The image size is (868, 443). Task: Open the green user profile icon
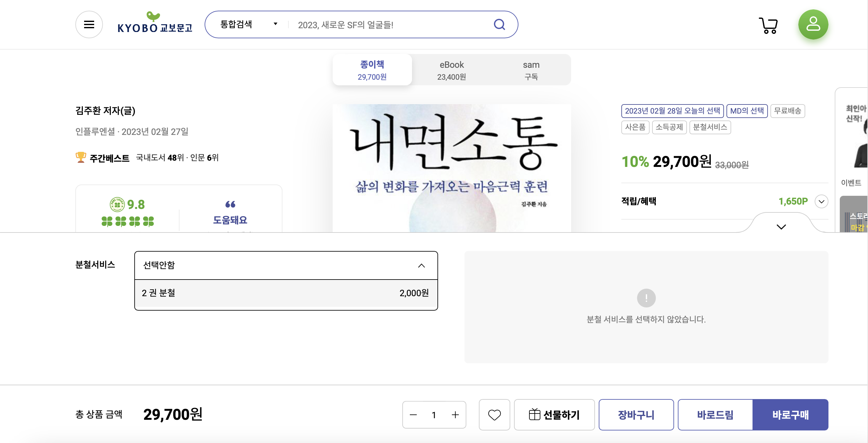coord(813,24)
